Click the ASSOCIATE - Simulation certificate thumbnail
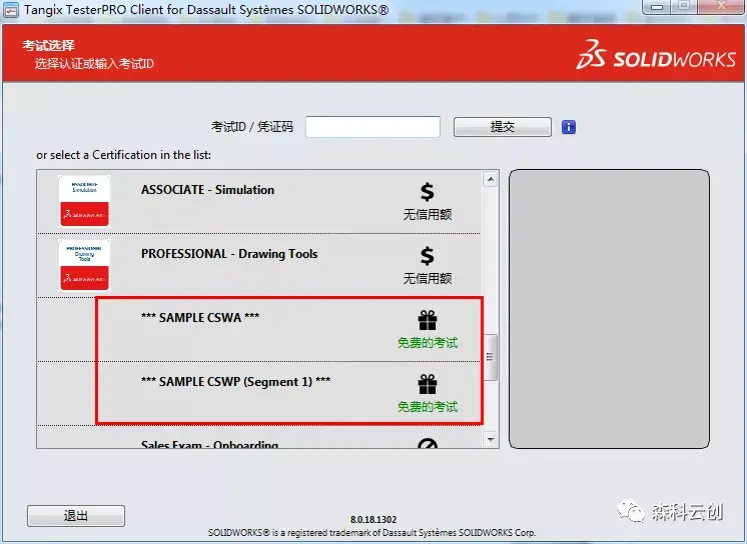This screenshot has height=544, width=747. (84, 201)
